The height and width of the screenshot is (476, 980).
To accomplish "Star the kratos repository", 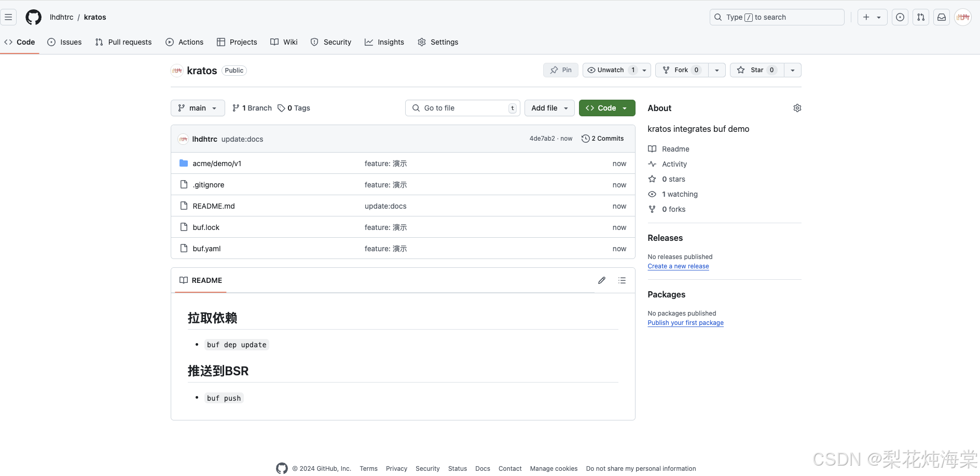I will [757, 70].
